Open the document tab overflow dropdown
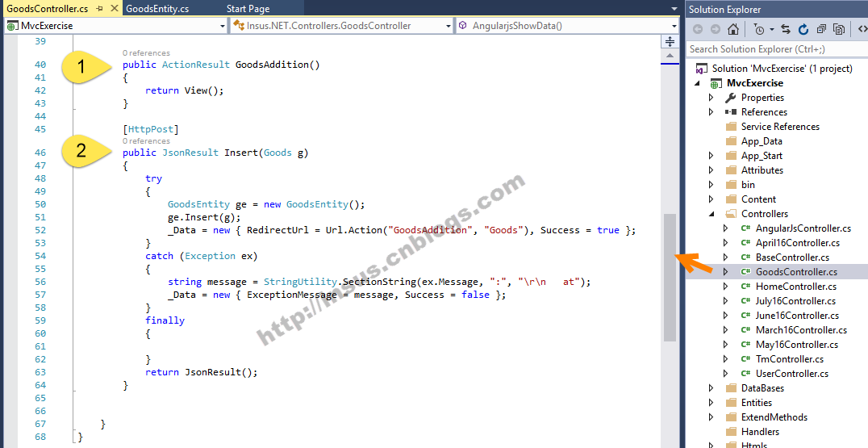 point(674,9)
